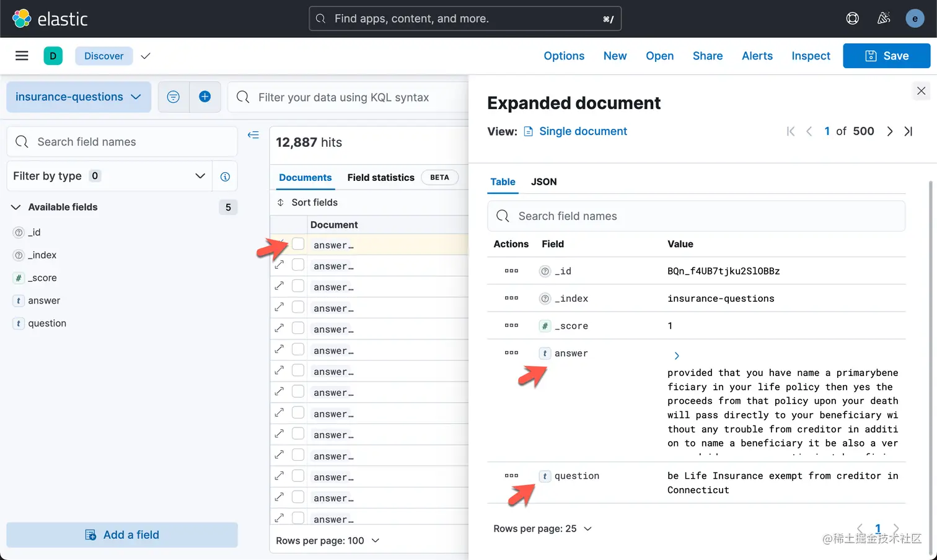Open the Options menu
The width and height of the screenshot is (937, 560).
pyautogui.click(x=564, y=56)
